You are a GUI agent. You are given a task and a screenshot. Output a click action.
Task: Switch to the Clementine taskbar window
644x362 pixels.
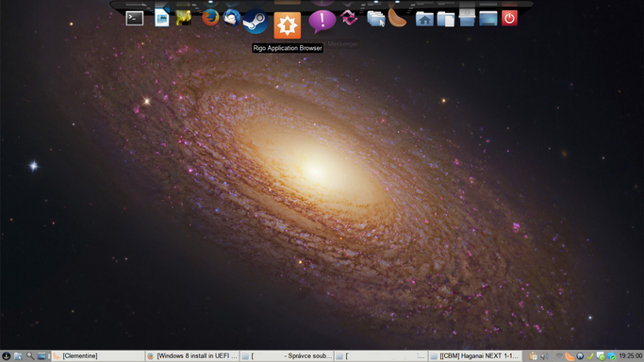coord(98,355)
